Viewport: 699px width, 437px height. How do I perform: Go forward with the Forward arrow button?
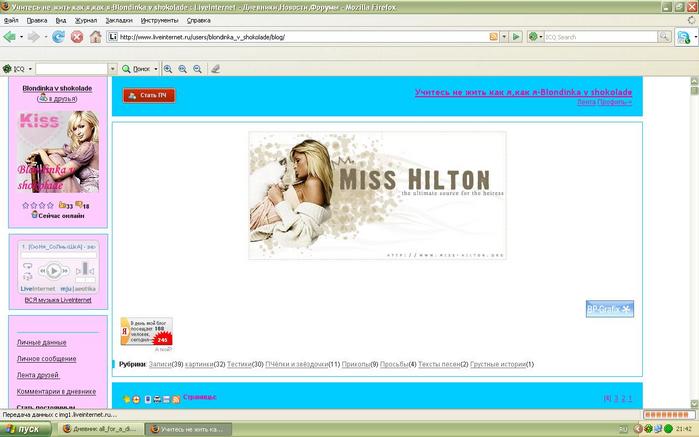[33, 37]
